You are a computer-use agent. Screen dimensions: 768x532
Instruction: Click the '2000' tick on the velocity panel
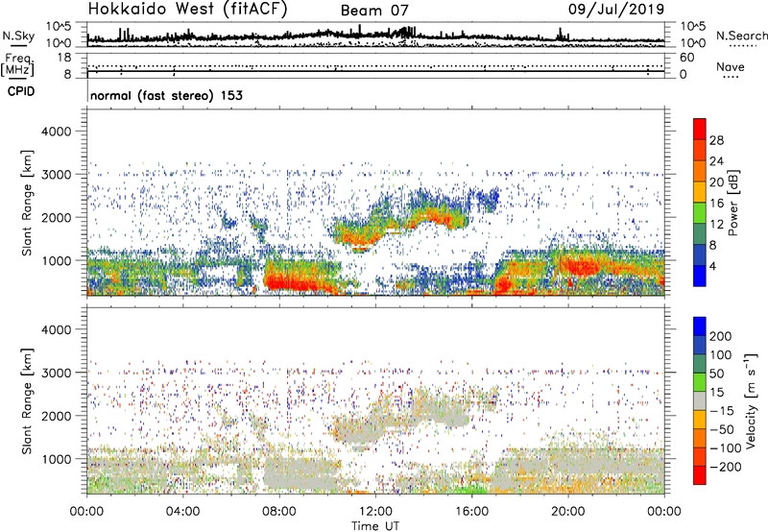[56, 416]
